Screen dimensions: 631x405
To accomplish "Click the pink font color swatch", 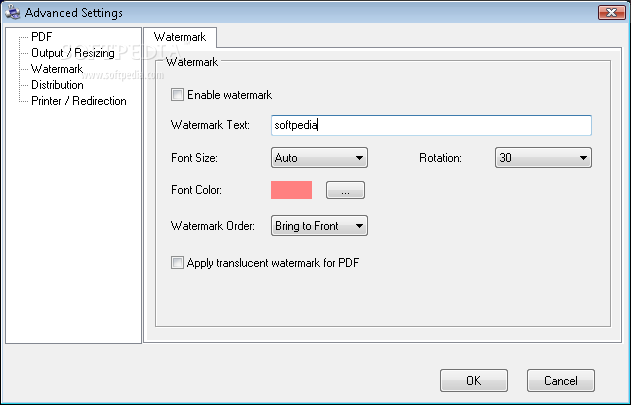I will coord(291,190).
